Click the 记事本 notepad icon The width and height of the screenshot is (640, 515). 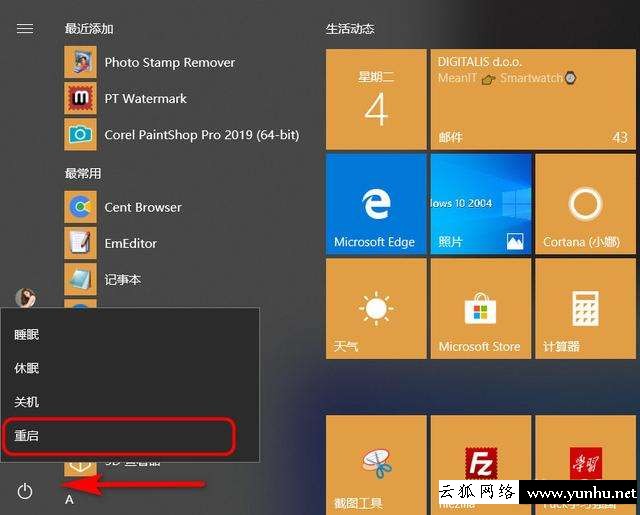tap(80, 279)
